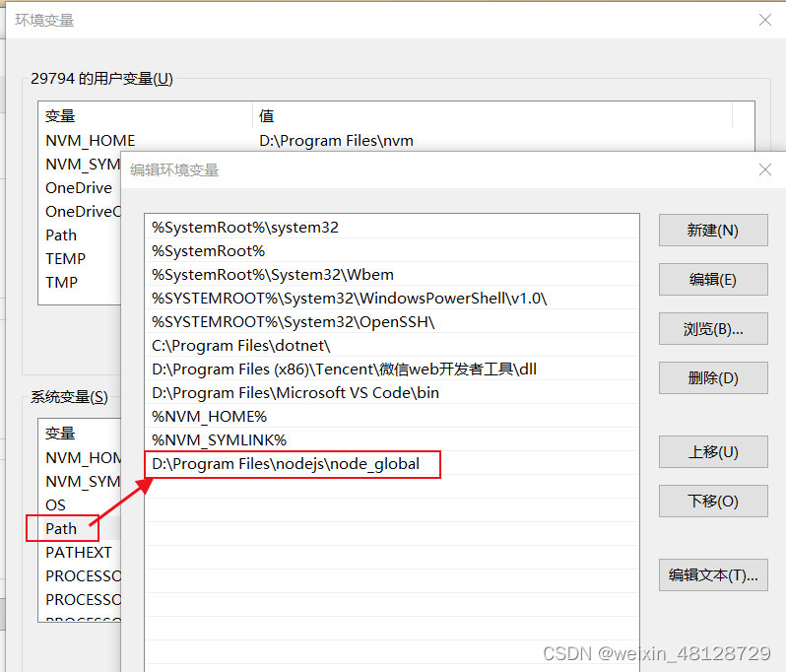
Task: Click the 新建(N) button
Action: (x=713, y=231)
